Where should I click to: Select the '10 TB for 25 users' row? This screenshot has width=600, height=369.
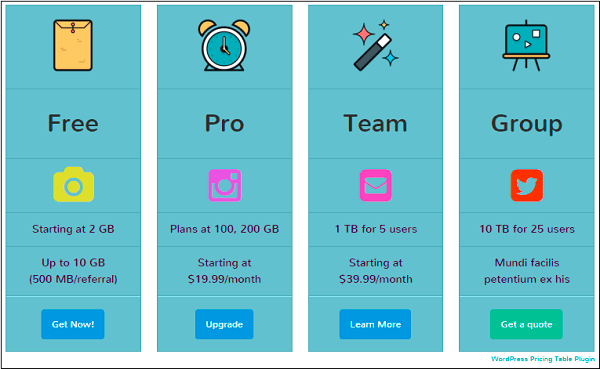point(527,229)
